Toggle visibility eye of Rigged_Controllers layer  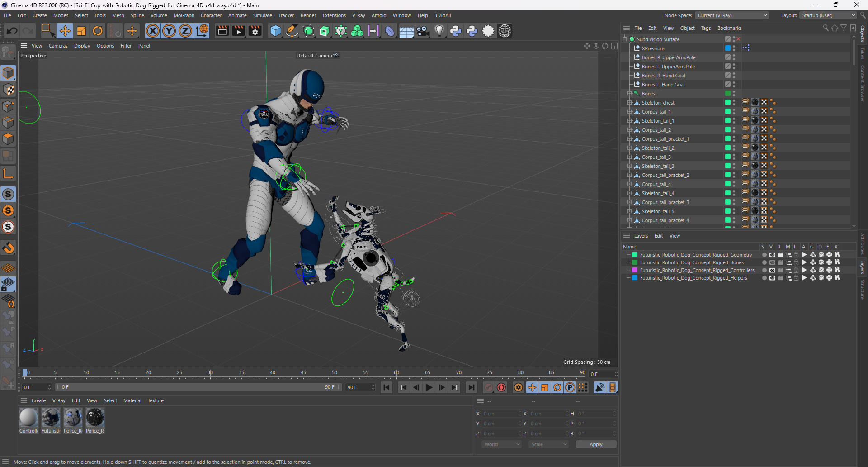(772, 270)
